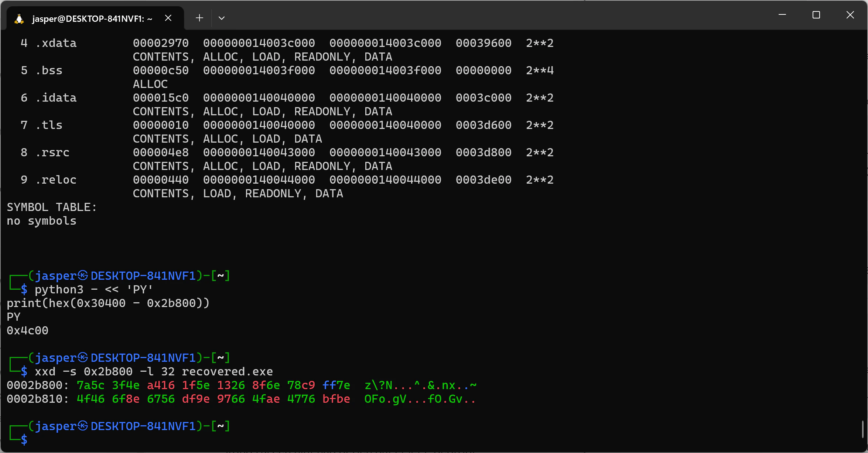868x453 pixels.
Task: Click the blue hex bytes ff7e
Action: click(x=336, y=385)
